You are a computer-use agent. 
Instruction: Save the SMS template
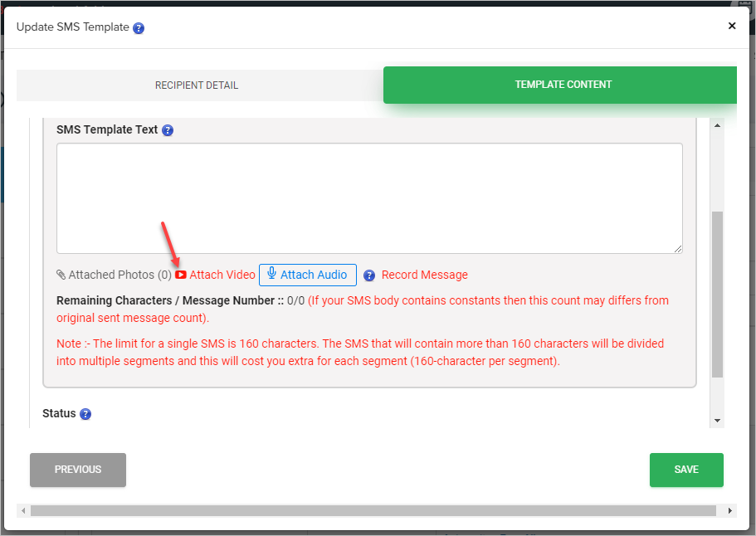(x=686, y=470)
